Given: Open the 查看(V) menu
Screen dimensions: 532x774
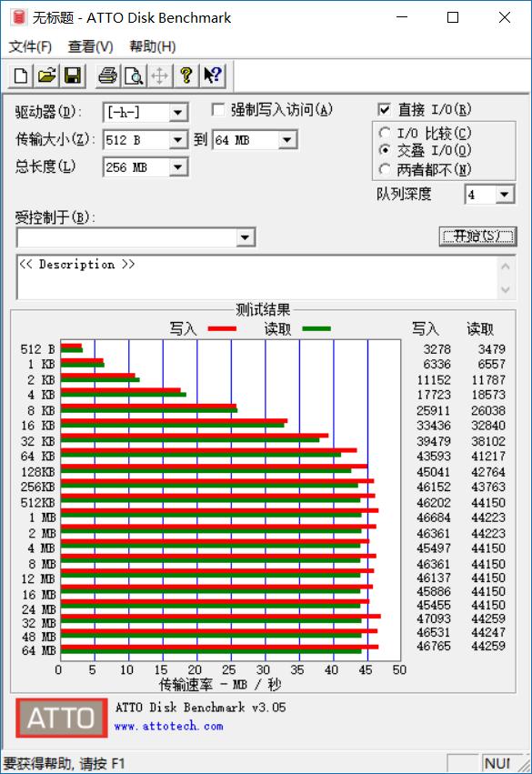Looking at the screenshot, I should (x=90, y=47).
